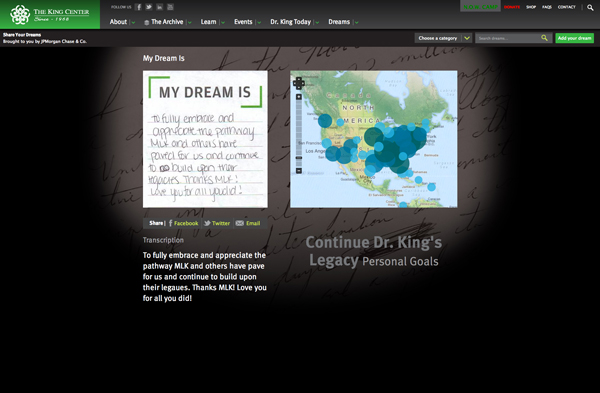Open the Choose a category dropdown
The image size is (600, 393).
pos(443,38)
